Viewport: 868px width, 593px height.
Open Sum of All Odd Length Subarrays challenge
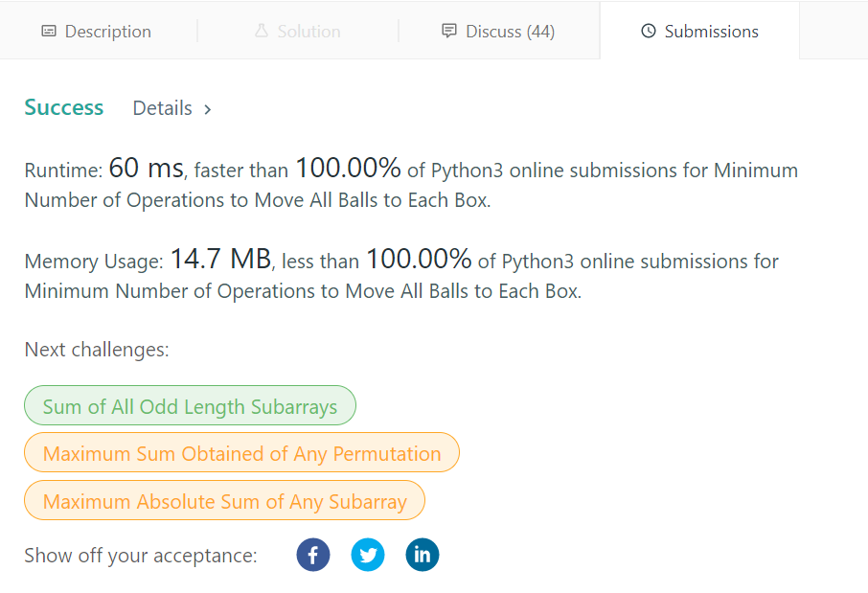pos(190,406)
